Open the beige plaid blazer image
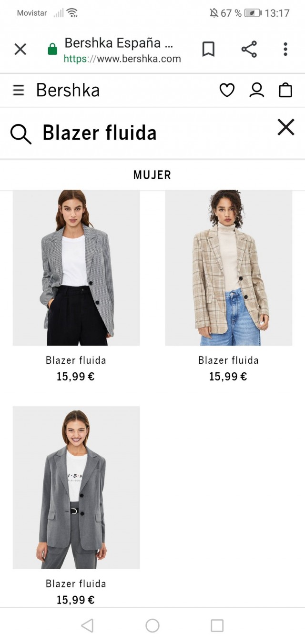The image size is (305, 644). pyautogui.click(x=229, y=268)
